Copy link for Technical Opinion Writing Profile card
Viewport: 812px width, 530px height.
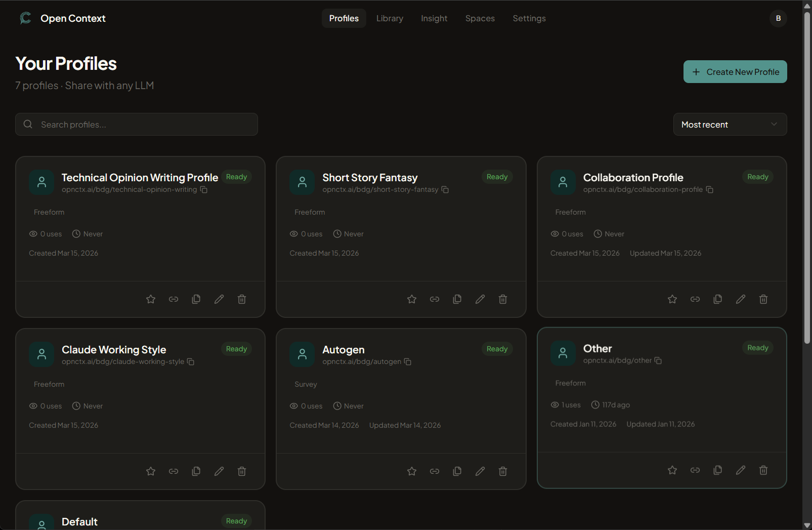174,299
